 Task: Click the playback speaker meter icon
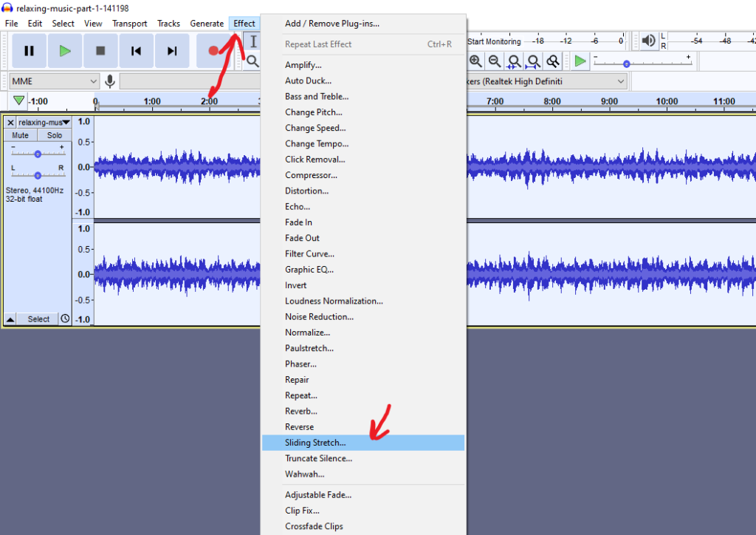(x=648, y=41)
